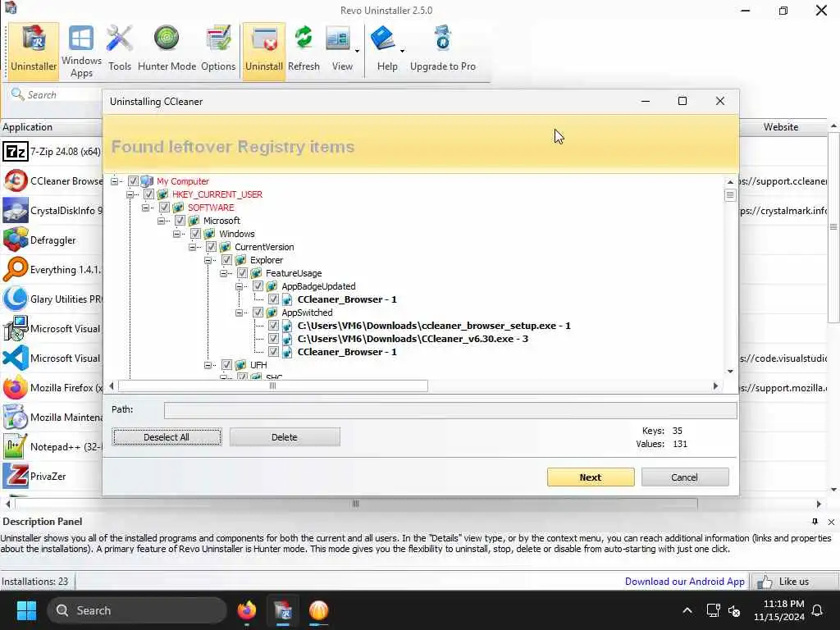Click the Uninstall toolbar icon
The image size is (840, 630).
(x=263, y=51)
